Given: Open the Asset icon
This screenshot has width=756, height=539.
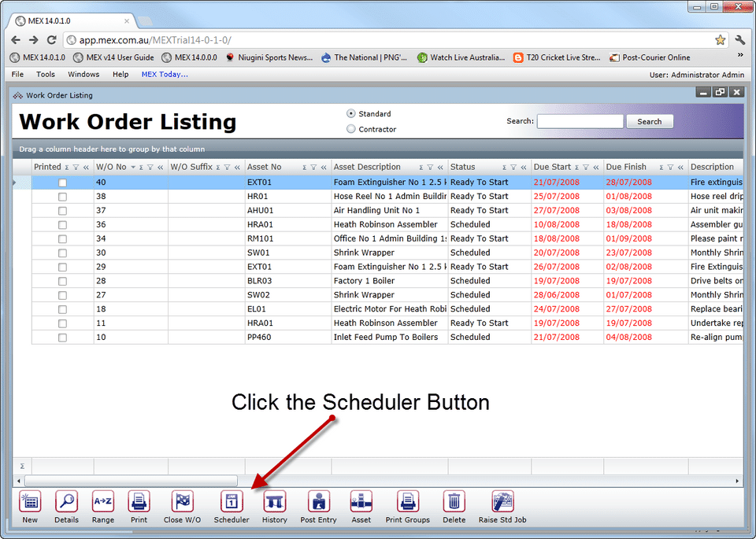Looking at the screenshot, I should pyautogui.click(x=361, y=502).
